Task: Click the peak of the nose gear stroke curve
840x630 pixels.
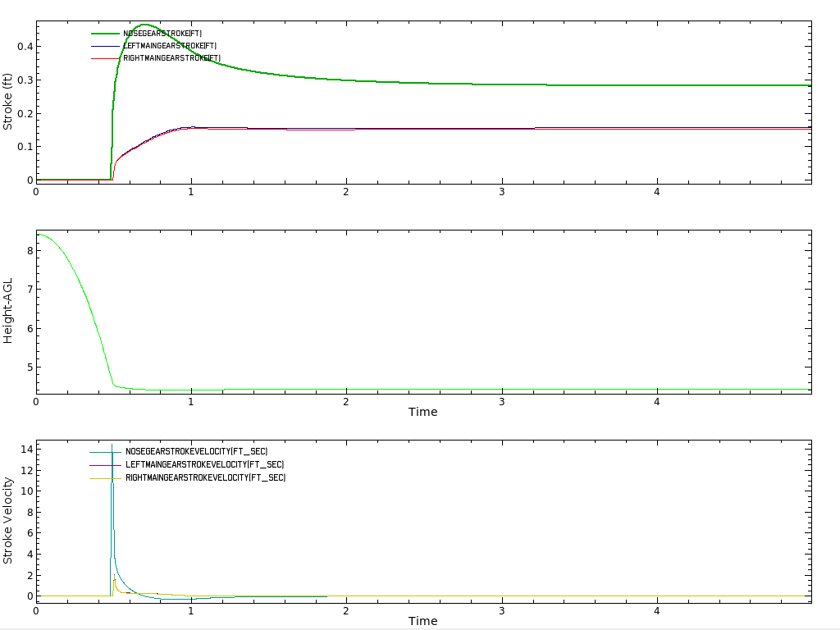Action: coord(144,25)
